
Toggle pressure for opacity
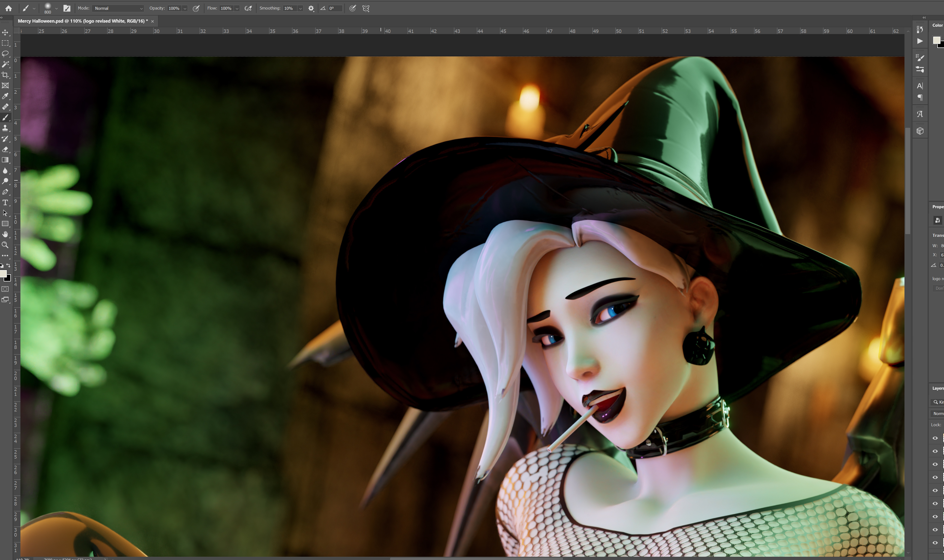pyautogui.click(x=196, y=8)
